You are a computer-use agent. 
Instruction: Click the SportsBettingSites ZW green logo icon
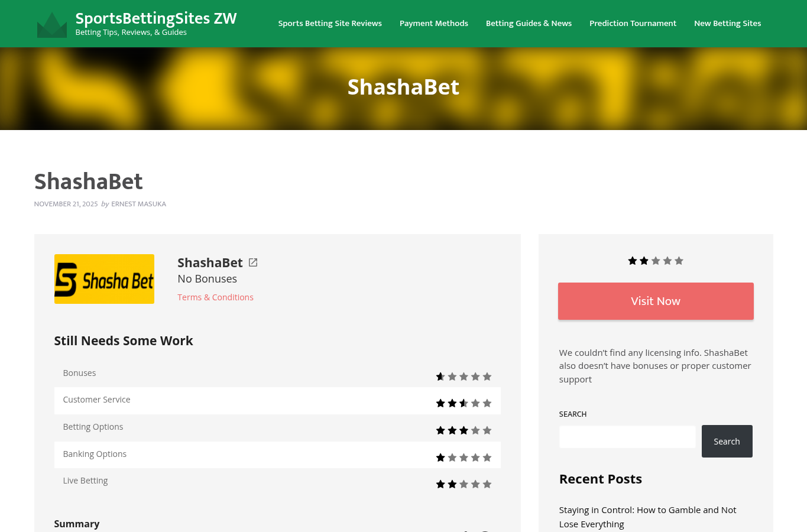click(52, 24)
